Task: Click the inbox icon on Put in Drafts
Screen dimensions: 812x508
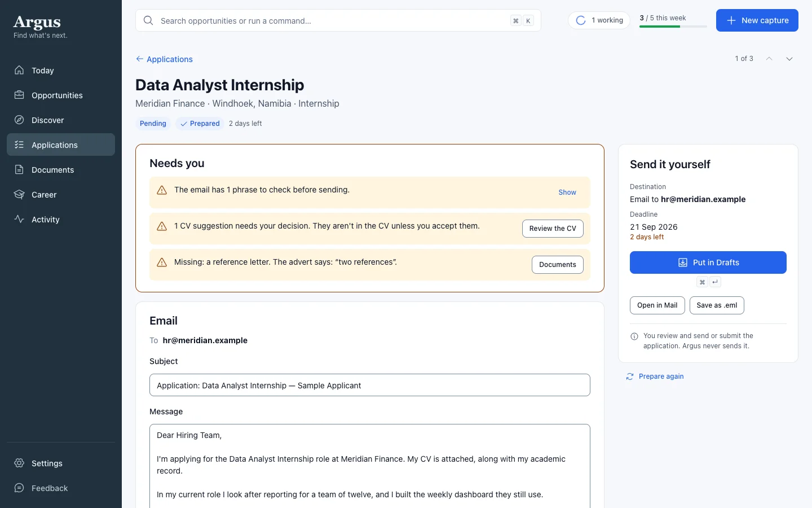Action: tap(682, 262)
